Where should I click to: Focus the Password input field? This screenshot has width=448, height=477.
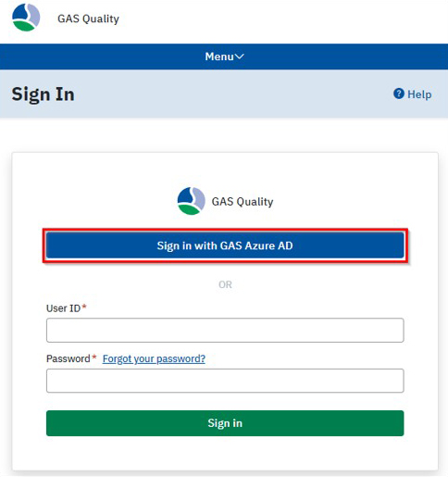pos(225,381)
